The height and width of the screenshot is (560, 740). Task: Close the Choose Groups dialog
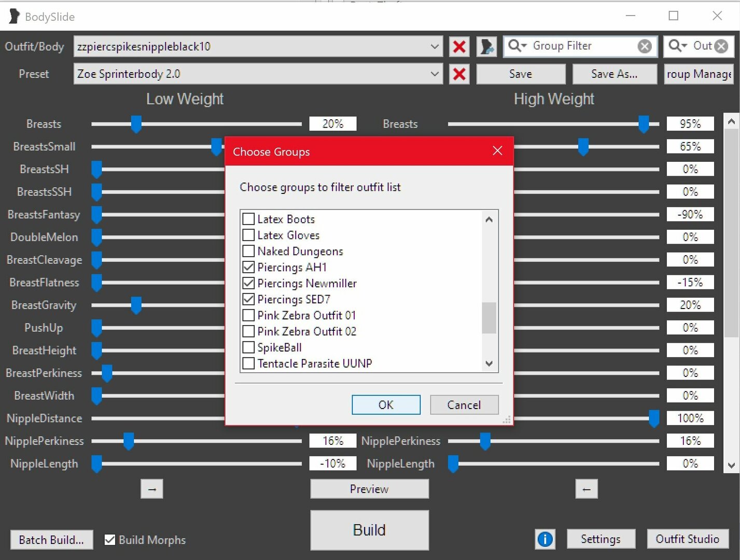[x=497, y=151]
